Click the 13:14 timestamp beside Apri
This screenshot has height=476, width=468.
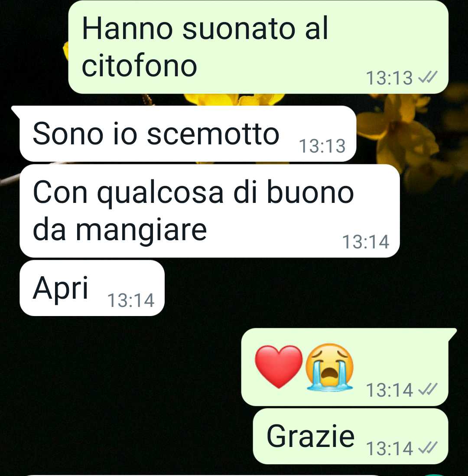click(131, 300)
